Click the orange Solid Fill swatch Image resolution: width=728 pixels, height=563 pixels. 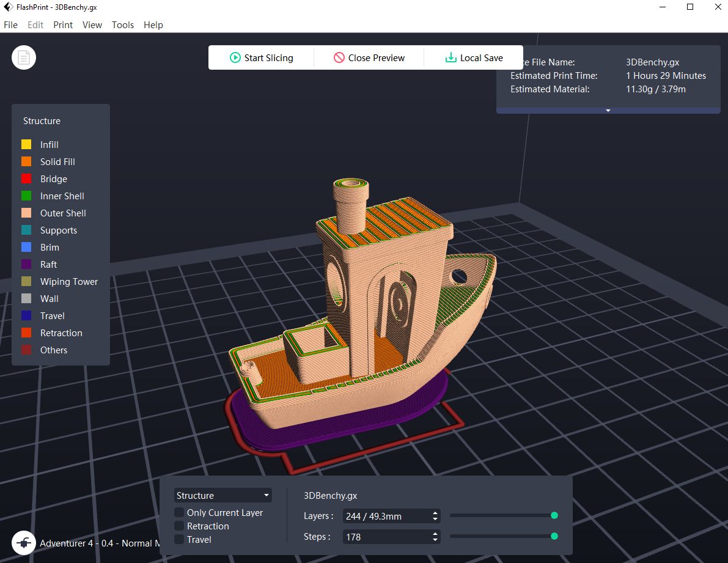click(x=26, y=161)
